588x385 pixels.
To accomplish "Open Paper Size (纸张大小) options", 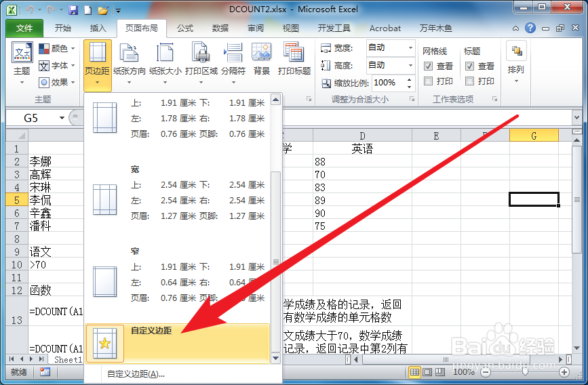I will tap(165, 63).
